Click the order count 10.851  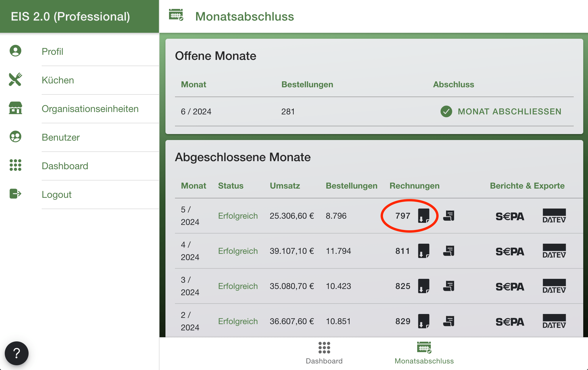(x=338, y=321)
